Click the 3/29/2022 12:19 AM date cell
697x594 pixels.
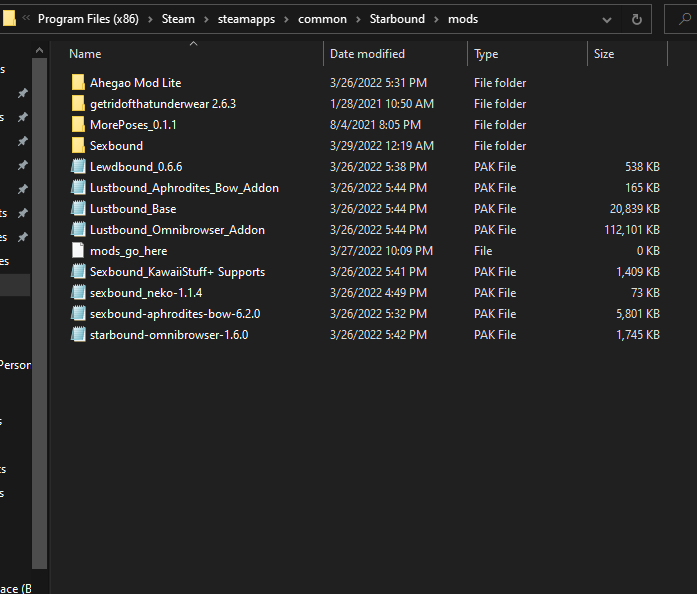382,145
